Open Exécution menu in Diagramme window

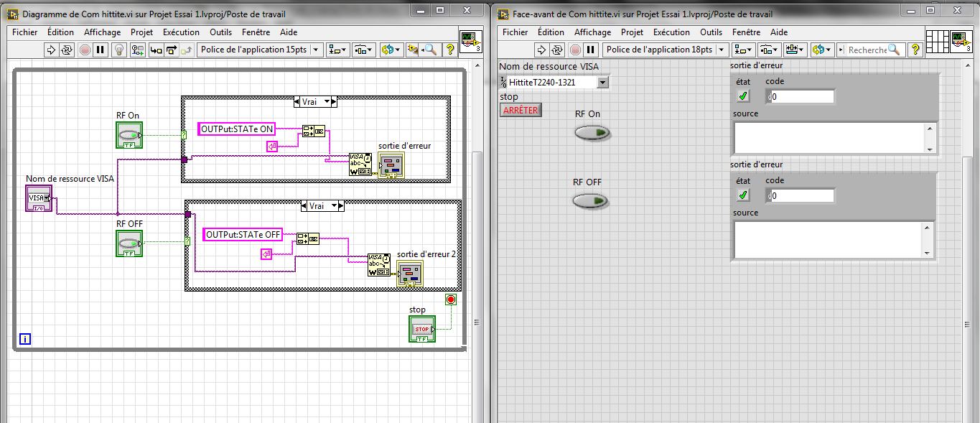(181, 32)
